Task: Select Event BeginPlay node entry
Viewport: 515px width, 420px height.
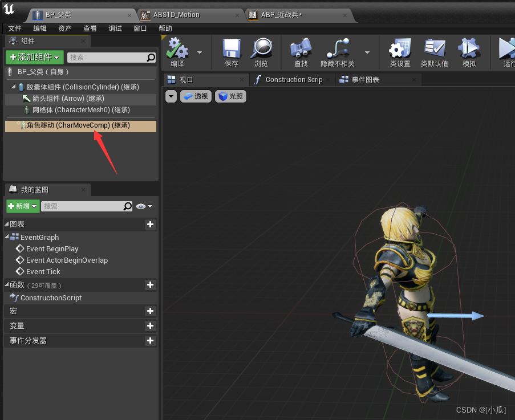Action: click(52, 248)
